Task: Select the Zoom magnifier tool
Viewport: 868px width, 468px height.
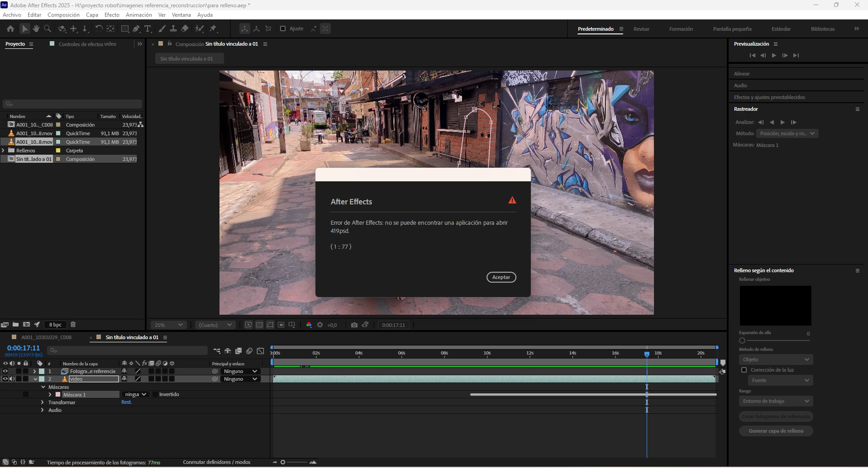Action: [x=48, y=28]
